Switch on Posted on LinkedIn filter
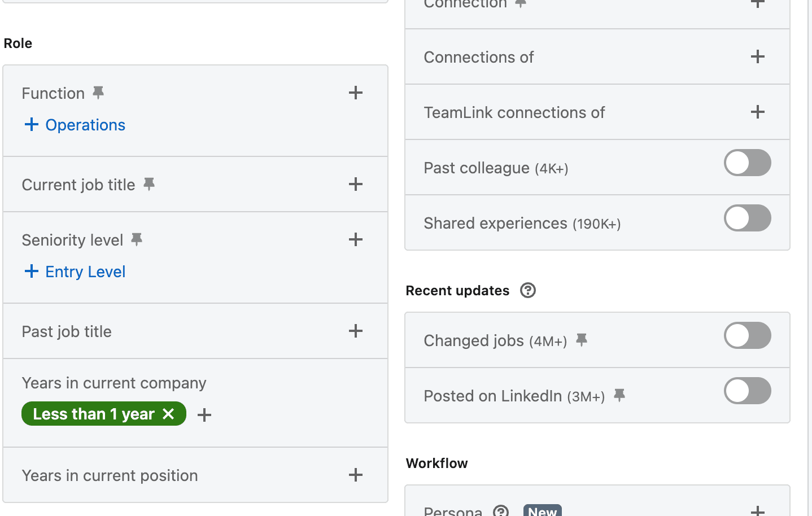 (747, 391)
